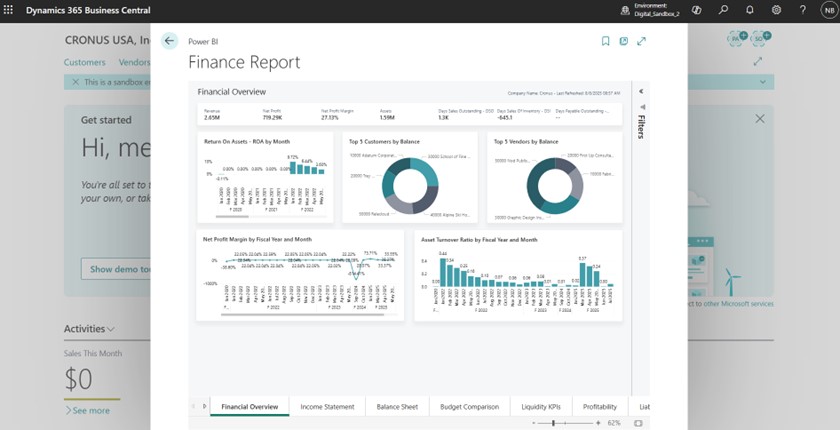840x430 pixels.
Task: Click the Assets 1.59M KPI value
Action: pyautogui.click(x=387, y=117)
